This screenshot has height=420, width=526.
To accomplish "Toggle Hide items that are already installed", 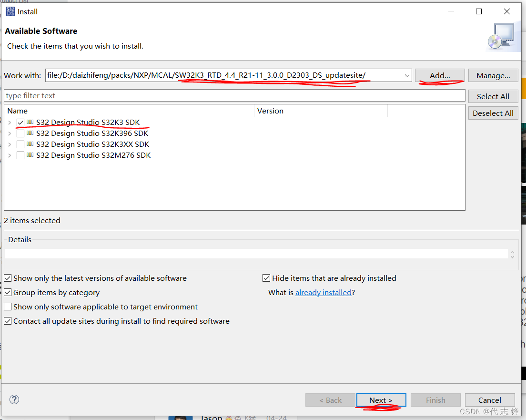I will pos(266,278).
